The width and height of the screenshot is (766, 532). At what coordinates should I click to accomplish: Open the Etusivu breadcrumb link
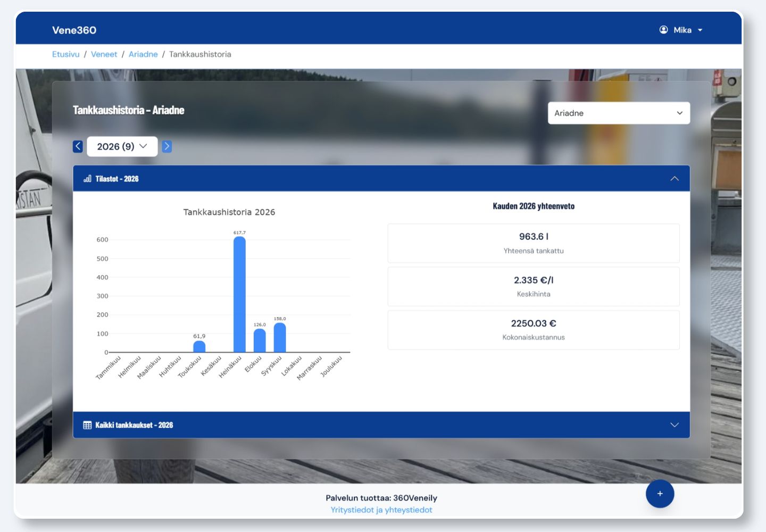click(x=66, y=54)
